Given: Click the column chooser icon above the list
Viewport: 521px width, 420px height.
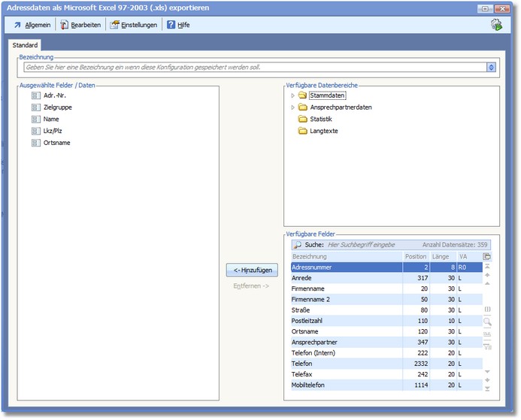Looking at the screenshot, I should coord(487,256).
